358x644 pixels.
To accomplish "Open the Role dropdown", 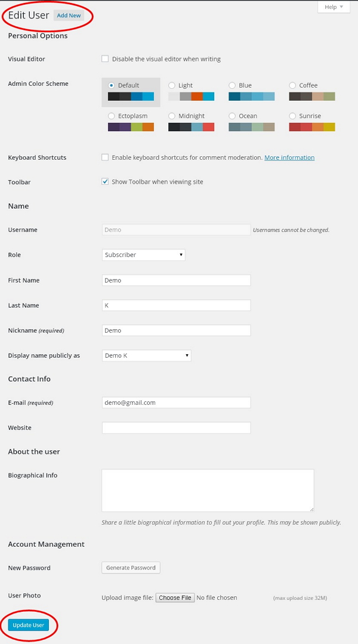I will [x=143, y=255].
